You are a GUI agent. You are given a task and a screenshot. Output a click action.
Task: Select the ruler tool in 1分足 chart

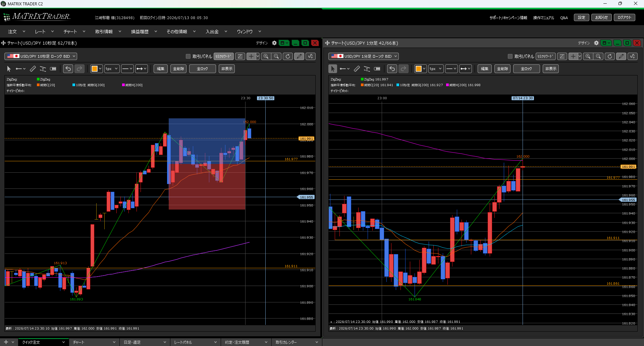click(x=357, y=69)
